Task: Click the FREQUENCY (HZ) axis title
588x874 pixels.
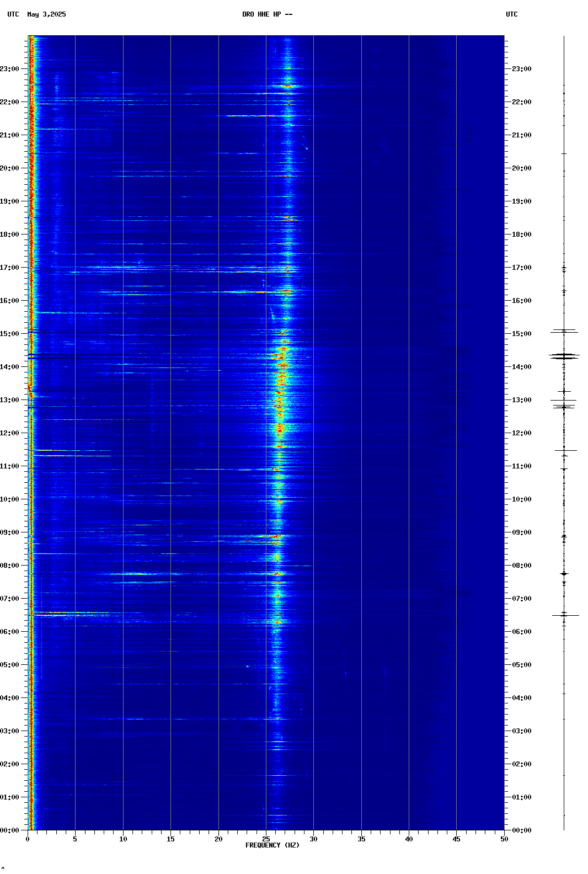Action: point(272,845)
